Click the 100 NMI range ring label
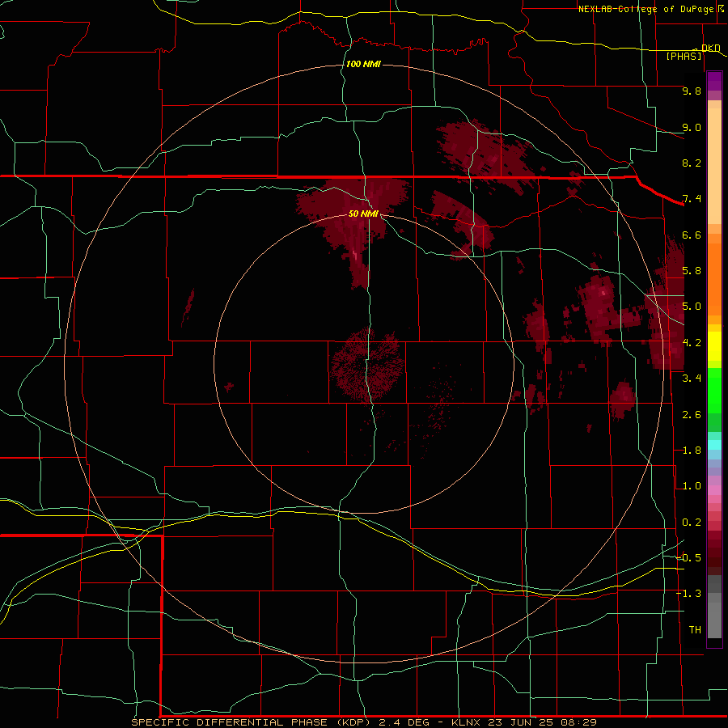The width and height of the screenshot is (728, 728). [363, 64]
